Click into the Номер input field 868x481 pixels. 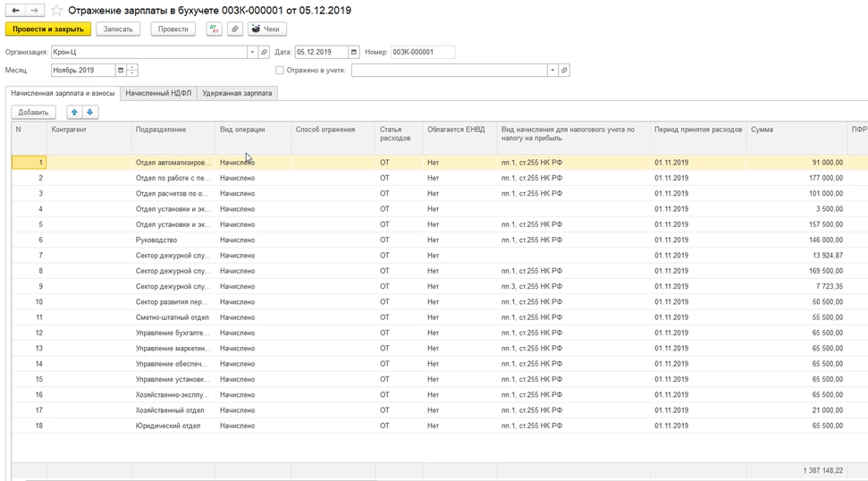(x=422, y=52)
